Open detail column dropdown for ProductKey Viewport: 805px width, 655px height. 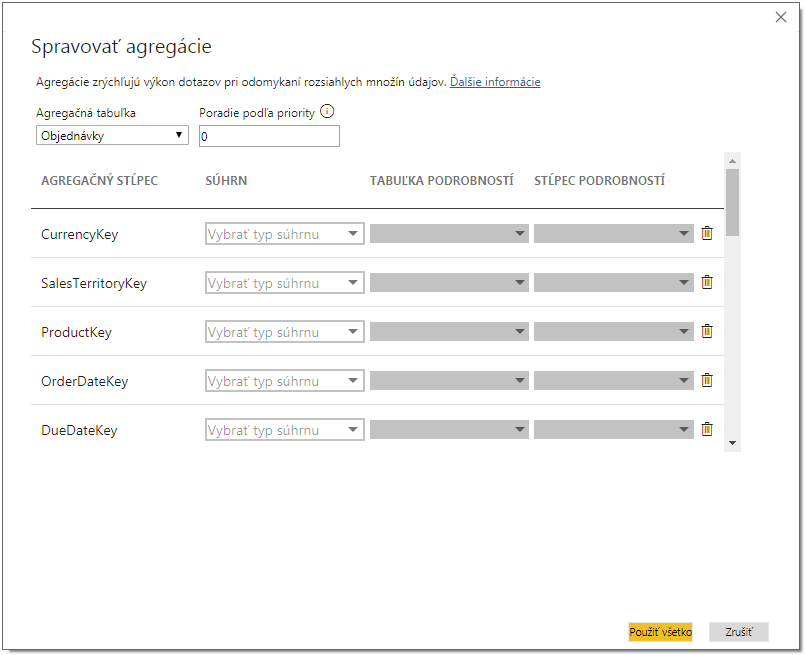[x=614, y=332]
